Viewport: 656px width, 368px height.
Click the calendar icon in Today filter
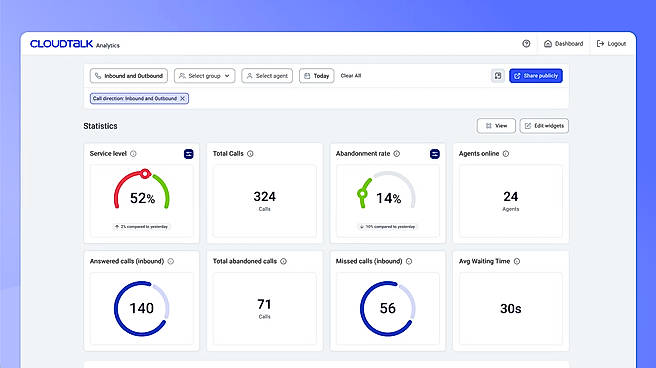tap(307, 76)
